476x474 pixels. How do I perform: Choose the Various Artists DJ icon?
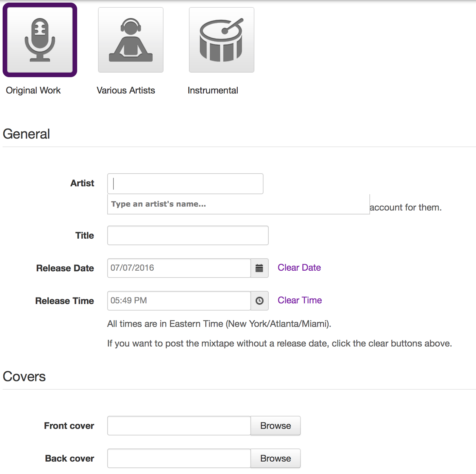(x=131, y=40)
